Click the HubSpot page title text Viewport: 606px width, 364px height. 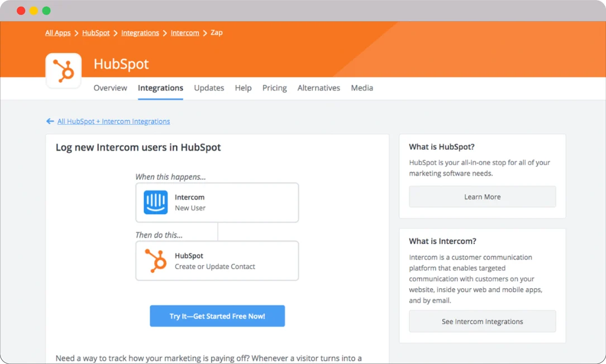[x=121, y=64]
